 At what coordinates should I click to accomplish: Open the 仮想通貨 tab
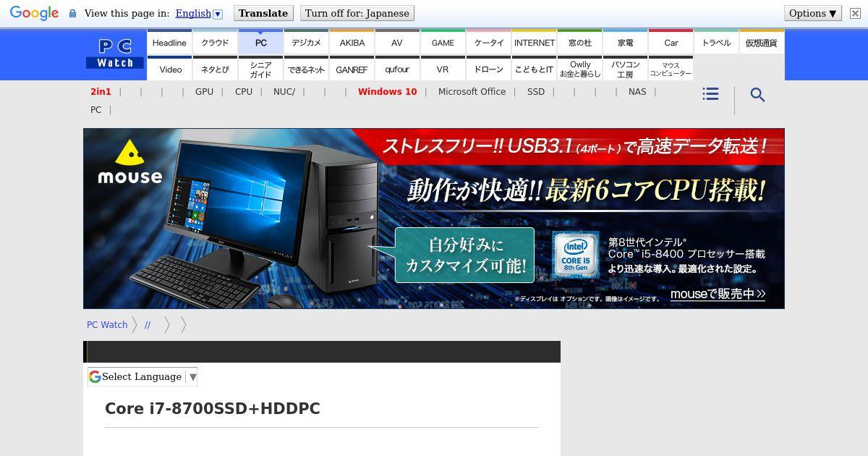tap(761, 43)
